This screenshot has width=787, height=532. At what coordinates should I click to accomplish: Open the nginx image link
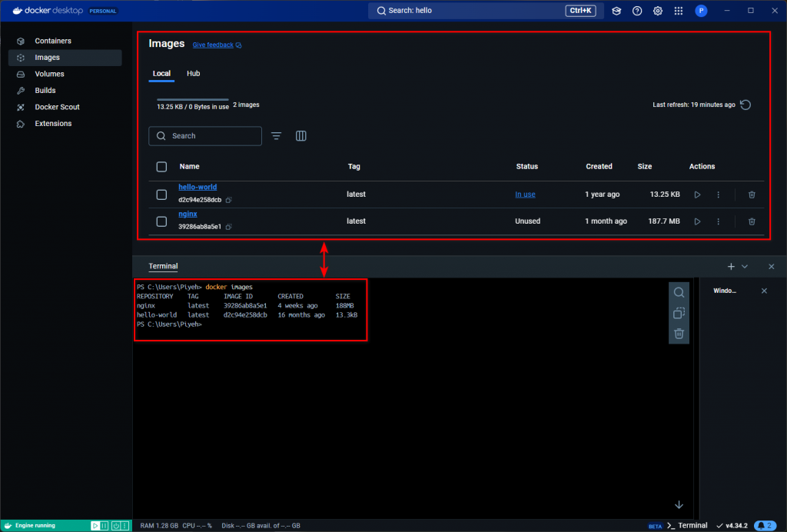point(188,214)
